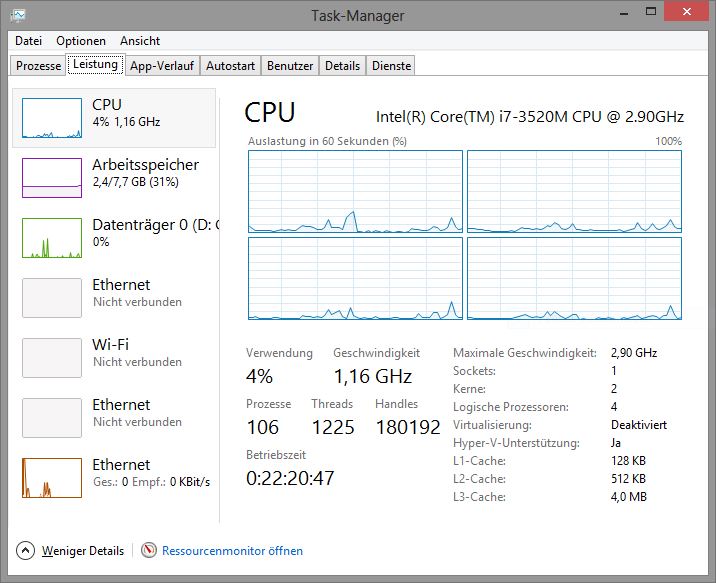The height and width of the screenshot is (583, 716).
Task: Click the top-left CPU core graph
Action: [355, 192]
